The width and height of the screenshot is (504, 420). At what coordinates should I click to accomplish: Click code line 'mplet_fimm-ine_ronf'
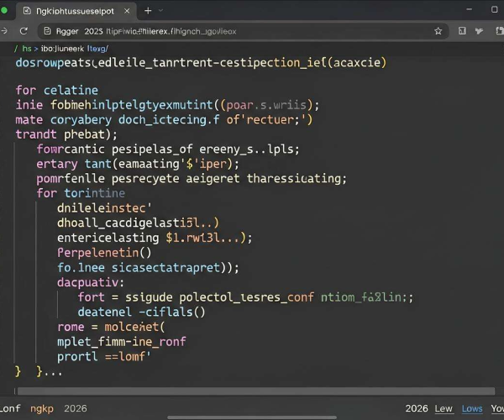(122, 342)
